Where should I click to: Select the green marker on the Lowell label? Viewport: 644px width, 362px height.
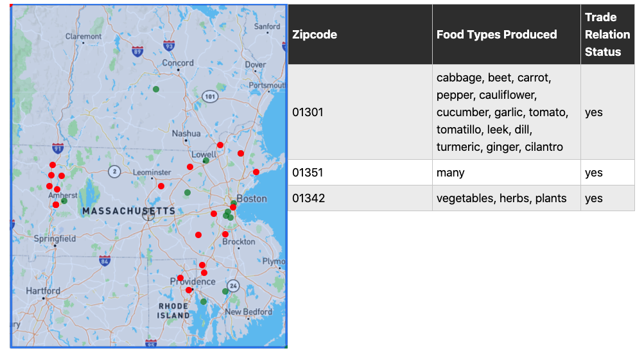click(206, 160)
